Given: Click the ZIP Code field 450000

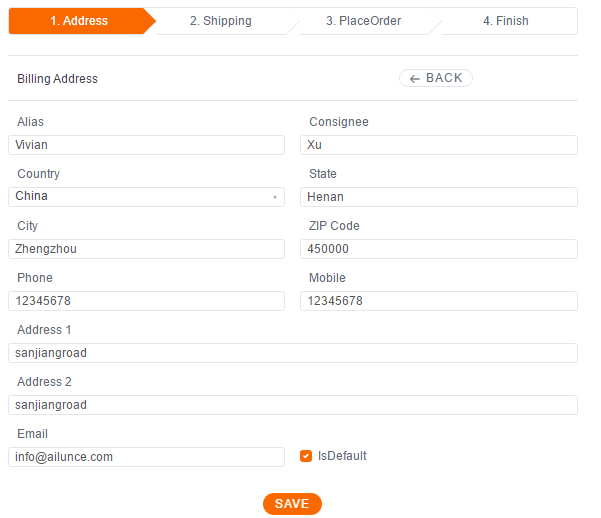Looking at the screenshot, I should [439, 249].
